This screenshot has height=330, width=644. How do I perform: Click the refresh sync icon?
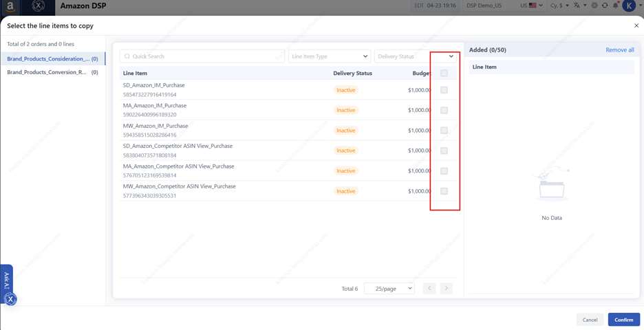(605, 5)
